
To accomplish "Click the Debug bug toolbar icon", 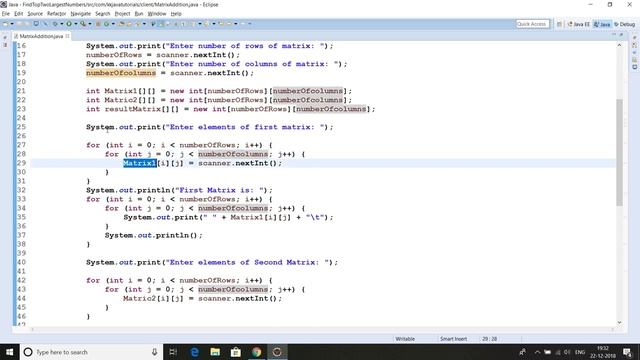I will coord(55,24).
